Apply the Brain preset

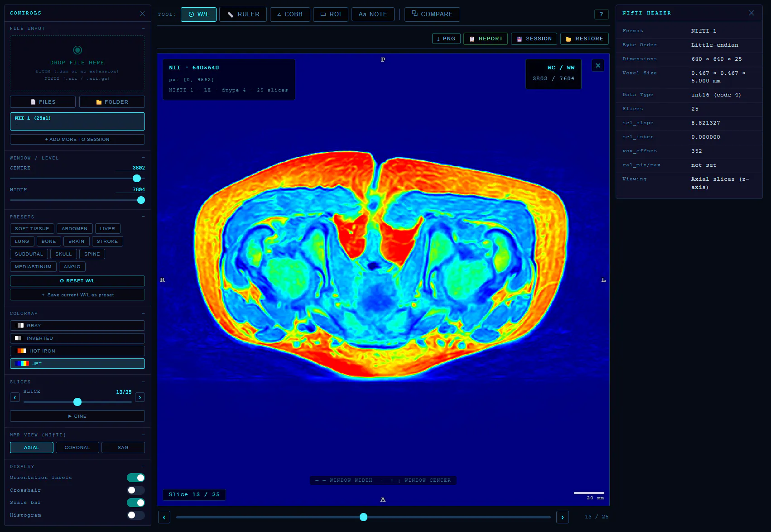[x=77, y=242]
